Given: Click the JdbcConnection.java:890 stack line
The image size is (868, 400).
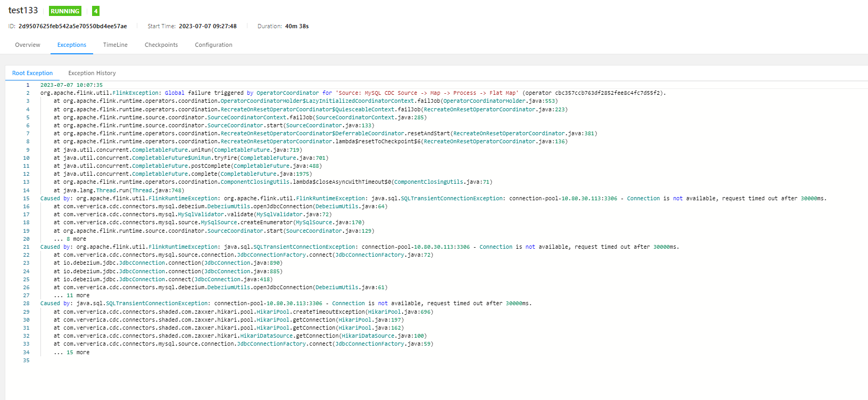Looking at the screenshot, I should click(168, 263).
